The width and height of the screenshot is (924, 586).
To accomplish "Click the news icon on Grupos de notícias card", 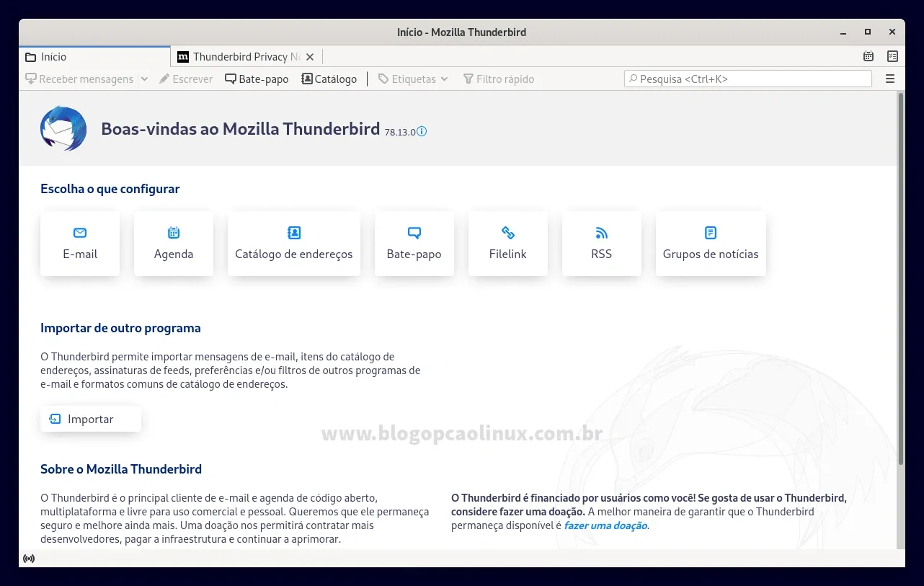I will point(711,233).
